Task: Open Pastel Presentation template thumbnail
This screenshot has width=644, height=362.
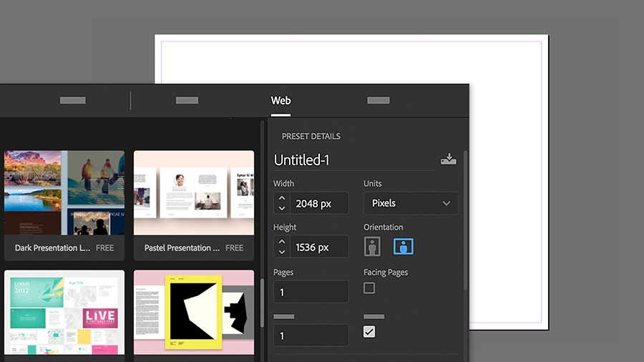Action: click(x=194, y=193)
